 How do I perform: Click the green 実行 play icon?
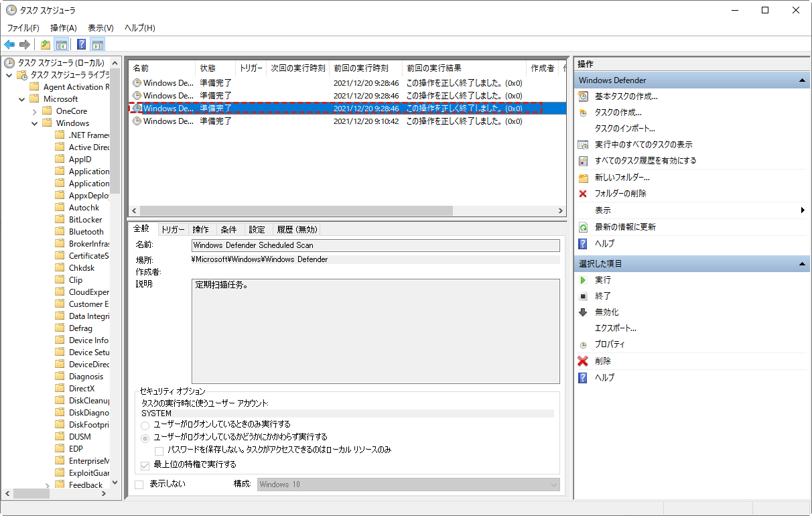click(x=583, y=280)
